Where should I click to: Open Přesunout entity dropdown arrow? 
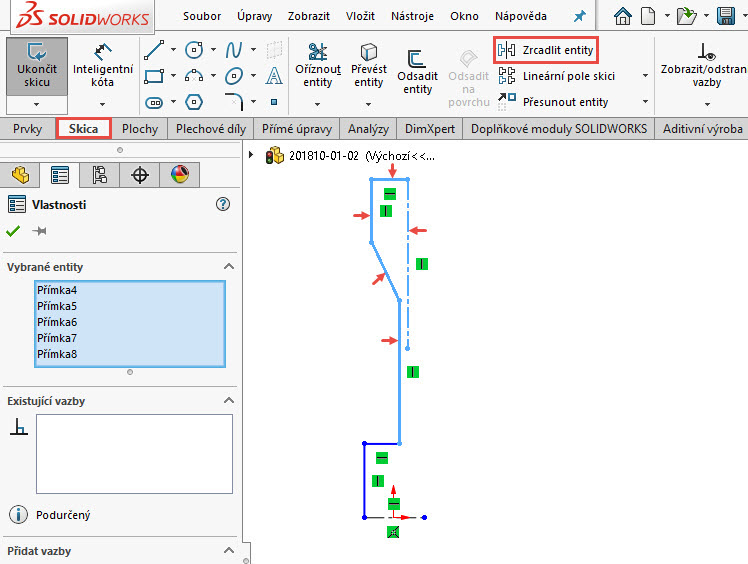coord(645,102)
